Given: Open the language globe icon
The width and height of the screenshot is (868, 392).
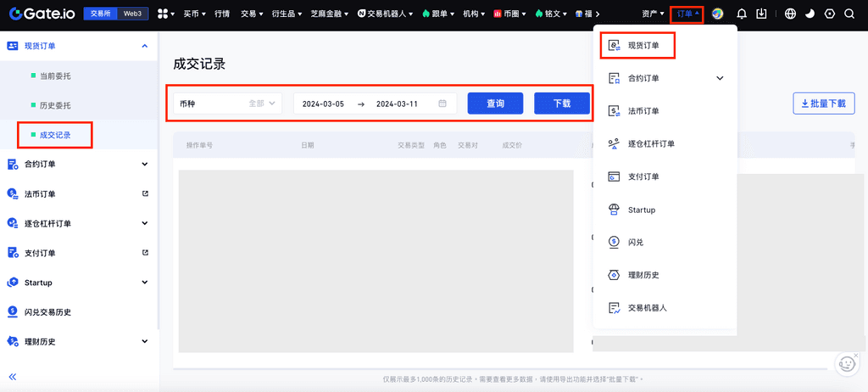Looking at the screenshot, I should [790, 14].
